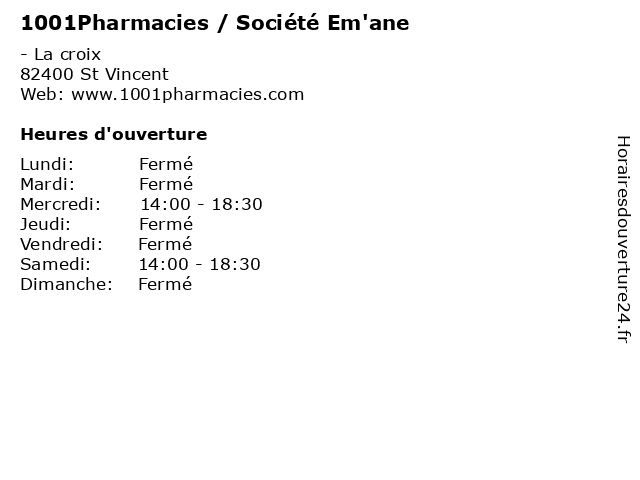Click Fermé next to Lundi
Image resolution: width=640 pixels, height=480 pixels.
coord(165,164)
